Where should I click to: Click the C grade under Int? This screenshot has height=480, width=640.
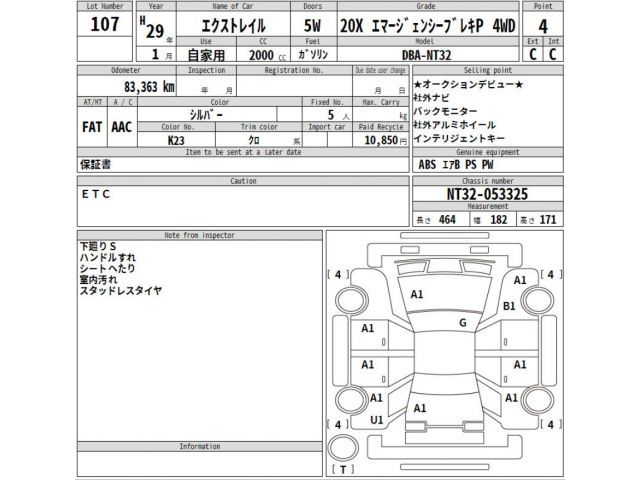click(x=553, y=54)
